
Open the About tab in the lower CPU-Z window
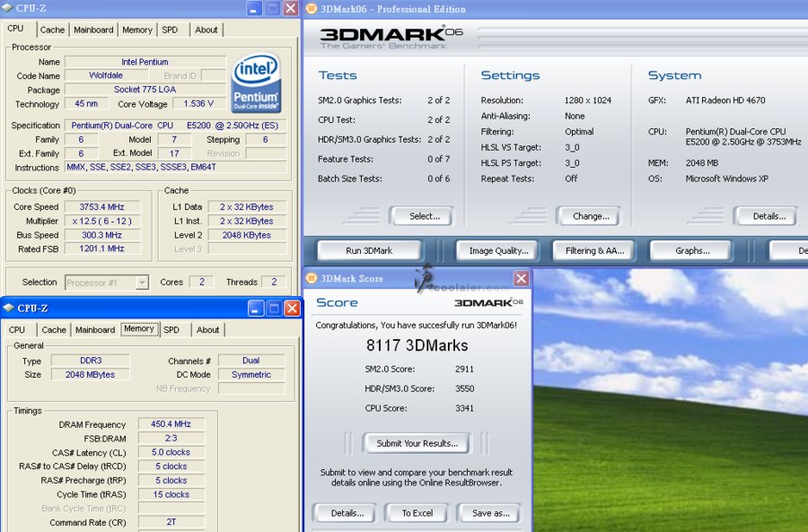tap(207, 329)
